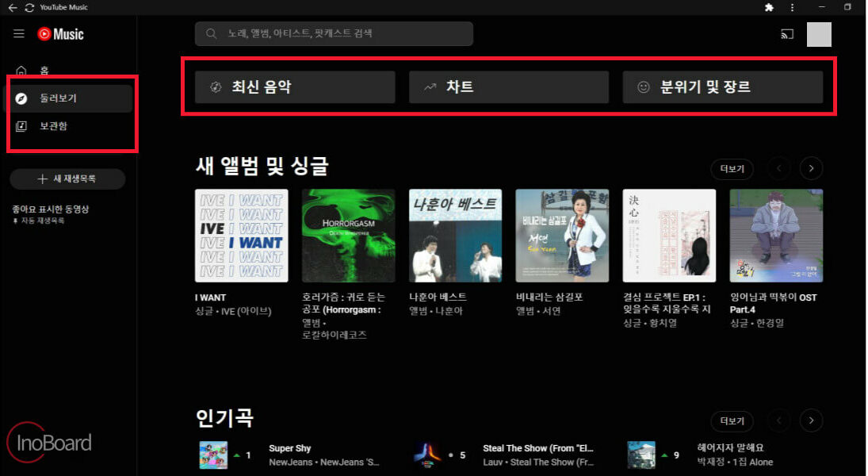Next arrow in 새 앨범 및 싱글 row

[x=811, y=168]
